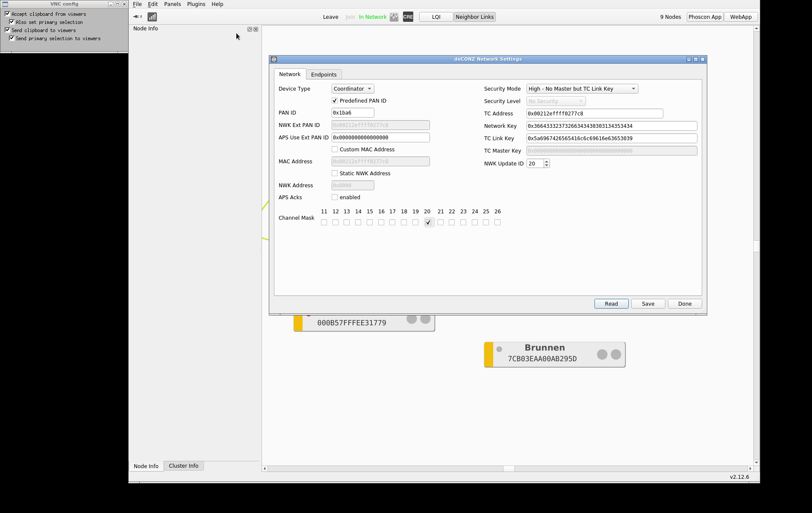Click the Leave network button

331,17
